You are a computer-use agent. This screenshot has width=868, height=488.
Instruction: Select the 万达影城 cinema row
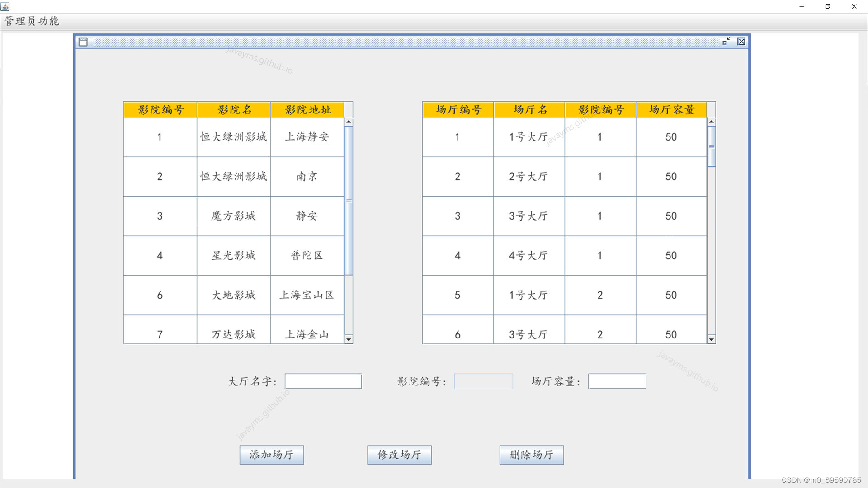pyautogui.click(x=234, y=330)
